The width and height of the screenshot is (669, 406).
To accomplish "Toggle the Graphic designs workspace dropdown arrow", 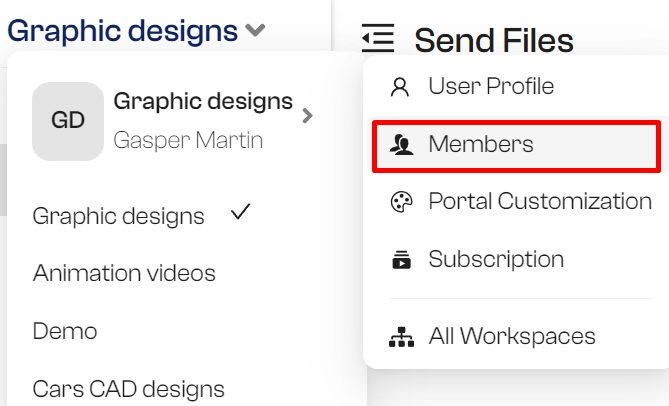I will point(255,30).
